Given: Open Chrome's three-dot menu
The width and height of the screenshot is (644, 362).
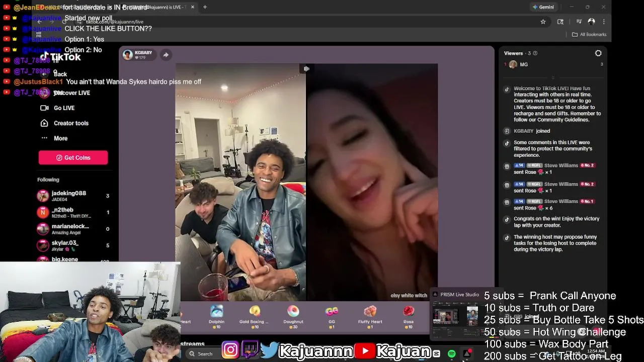Looking at the screenshot, I should click(604, 22).
